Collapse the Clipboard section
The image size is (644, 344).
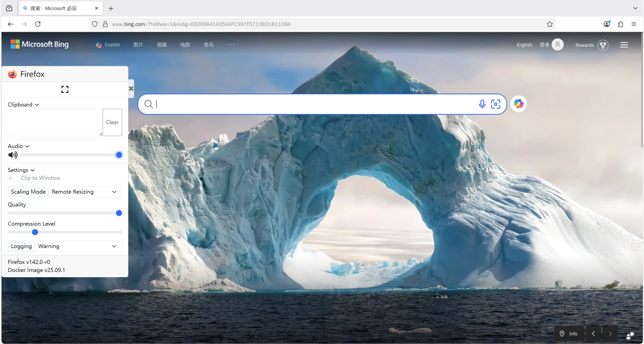coord(37,105)
